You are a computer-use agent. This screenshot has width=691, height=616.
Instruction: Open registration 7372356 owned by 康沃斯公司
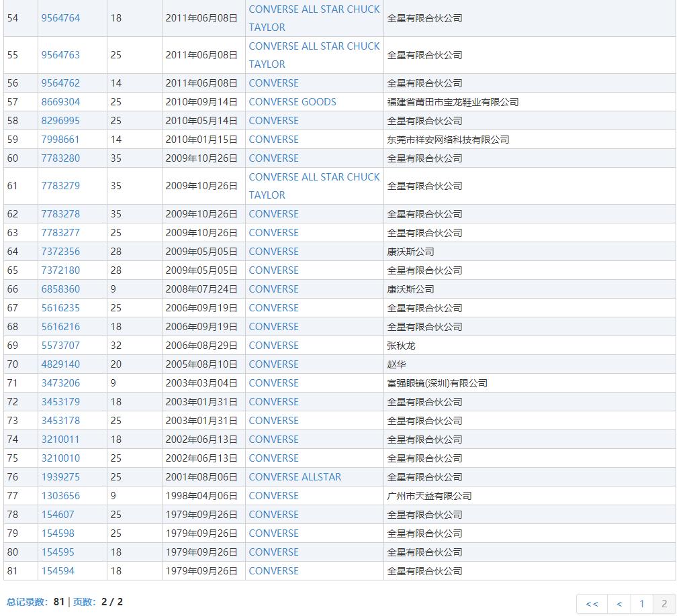pyautogui.click(x=60, y=251)
